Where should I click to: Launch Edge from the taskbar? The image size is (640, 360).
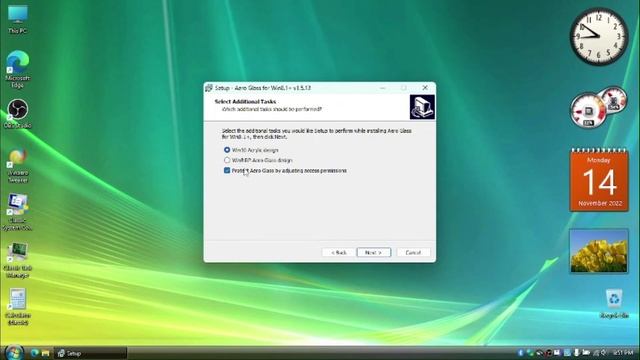click(35, 353)
